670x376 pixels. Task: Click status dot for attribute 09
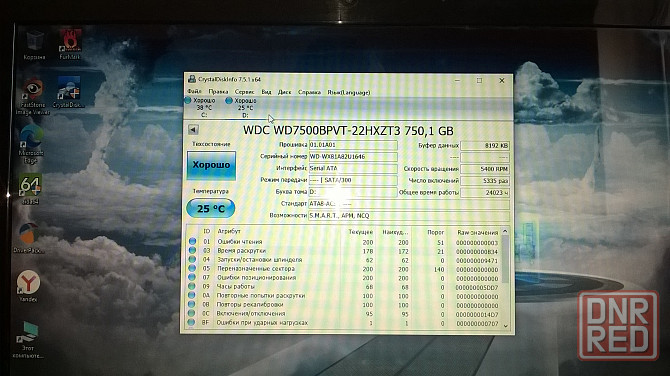[x=192, y=286]
